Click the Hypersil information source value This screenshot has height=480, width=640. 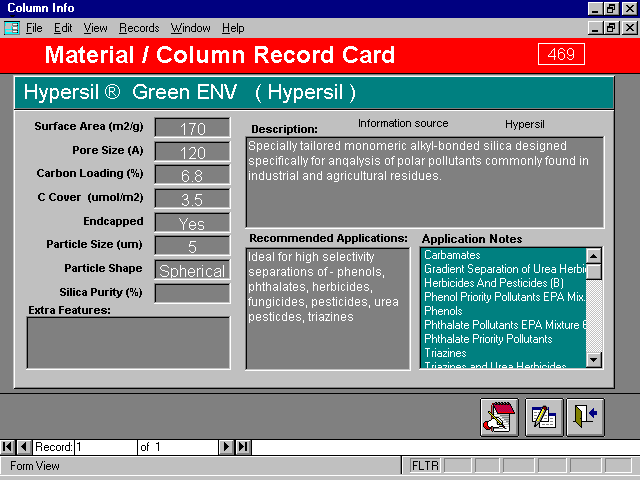[524, 124]
